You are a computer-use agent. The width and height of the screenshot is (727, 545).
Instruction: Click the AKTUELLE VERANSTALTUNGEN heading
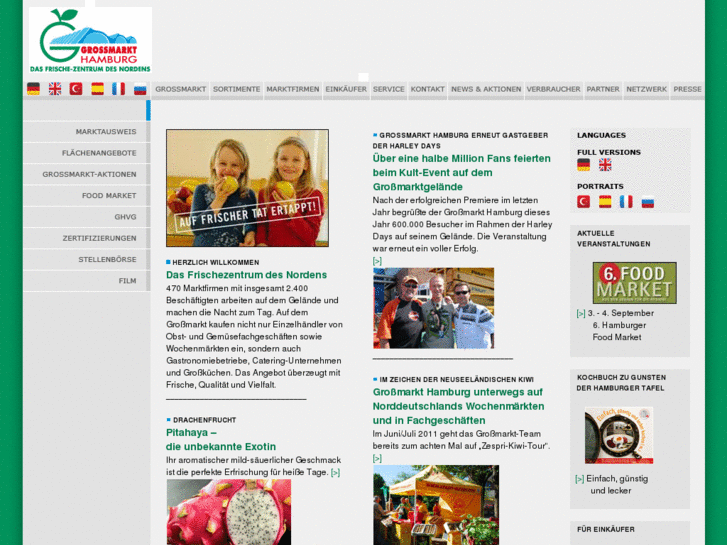click(613, 238)
